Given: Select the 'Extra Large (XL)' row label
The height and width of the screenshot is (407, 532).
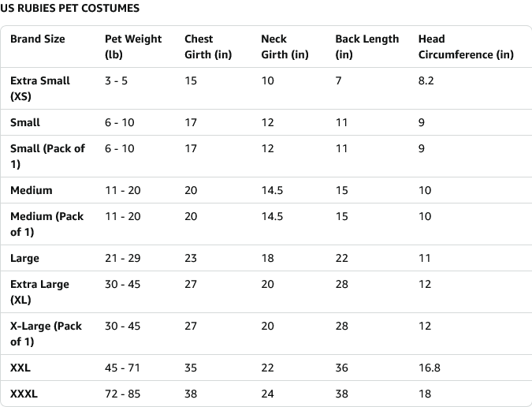Looking at the screenshot, I should pos(39,292).
